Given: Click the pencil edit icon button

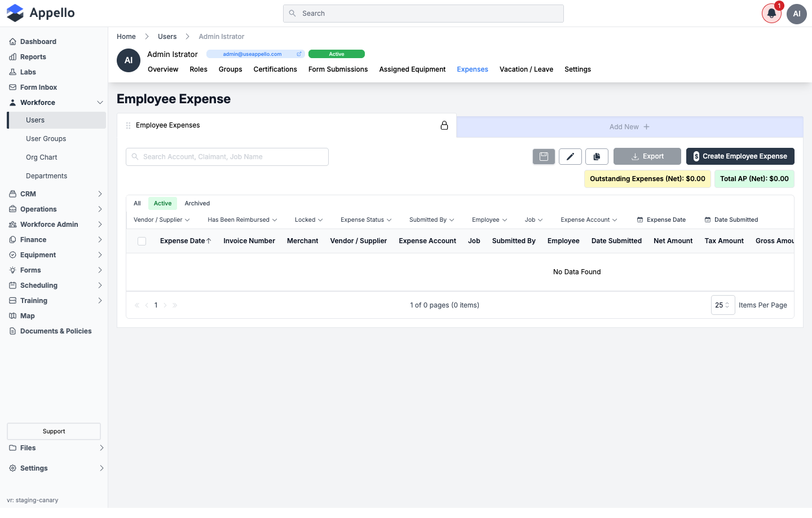Looking at the screenshot, I should pos(570,156).
